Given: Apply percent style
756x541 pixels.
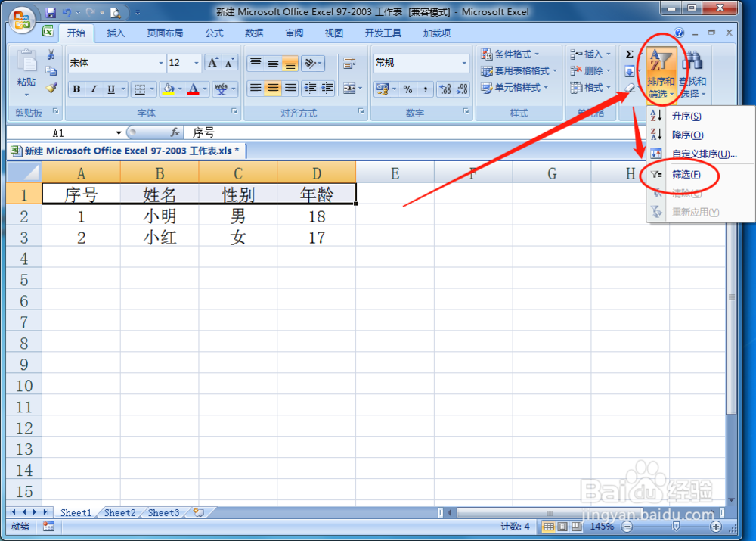Looking at the screenshot, I should [408, 89].
